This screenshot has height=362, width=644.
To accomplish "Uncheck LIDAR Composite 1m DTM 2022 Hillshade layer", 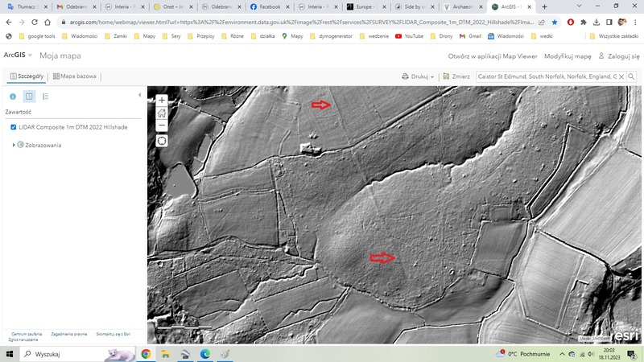I will (14, 127).
